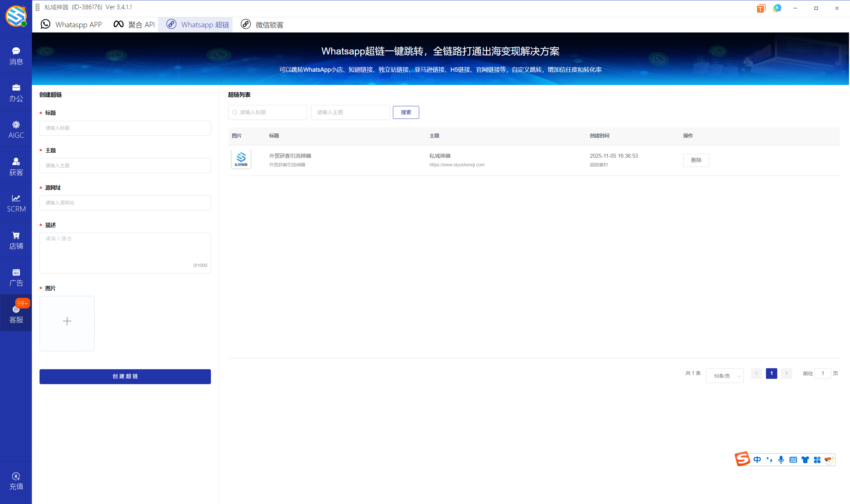Viewport: 850px width, 504px height.
Task: Open the AIGC sidebar icon
Action: coord(16,129)
